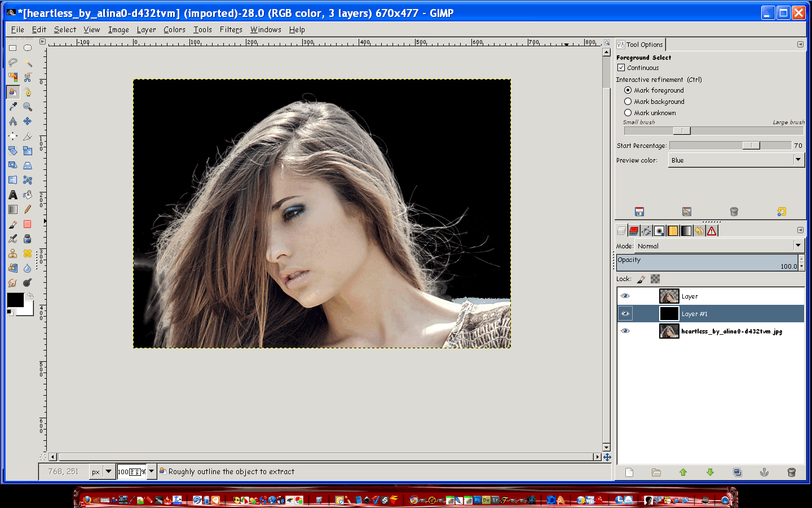Swap foreground and background colors arrow

[x=30, y=296]
